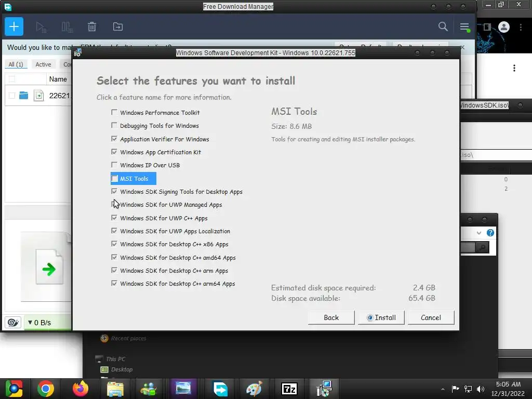Uncheck Windows SDK for Desktop C++ x86 Apps
Image resolution: width=532 pixels, height=399 pixels.
pyautogui.click(x=114, y=244)
